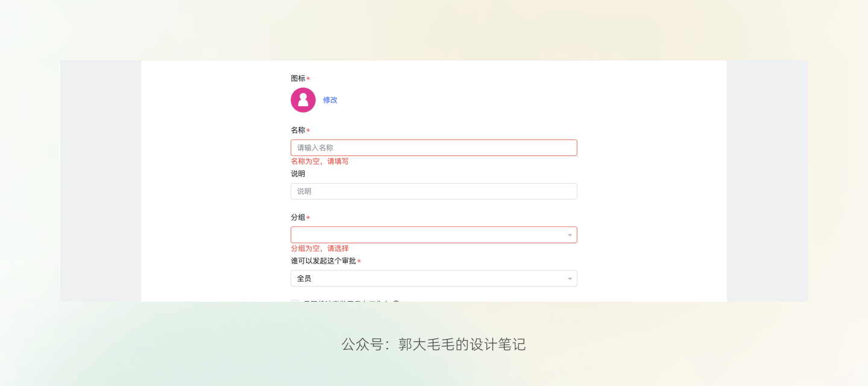Click the "分组" field label
This screenshot has width=868, height=386.
click(x=298, y=217)
